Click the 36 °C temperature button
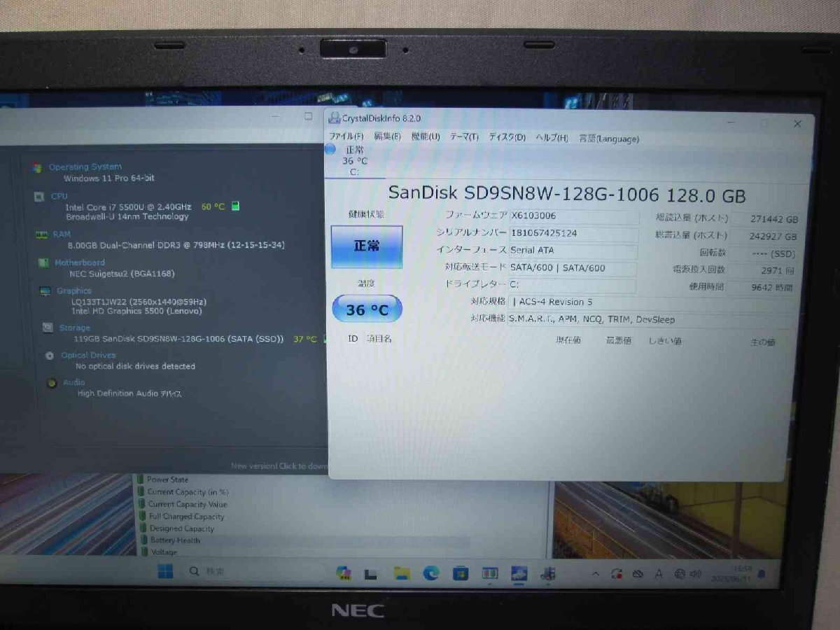Screen dimensions: 840x630 [367, 309]
